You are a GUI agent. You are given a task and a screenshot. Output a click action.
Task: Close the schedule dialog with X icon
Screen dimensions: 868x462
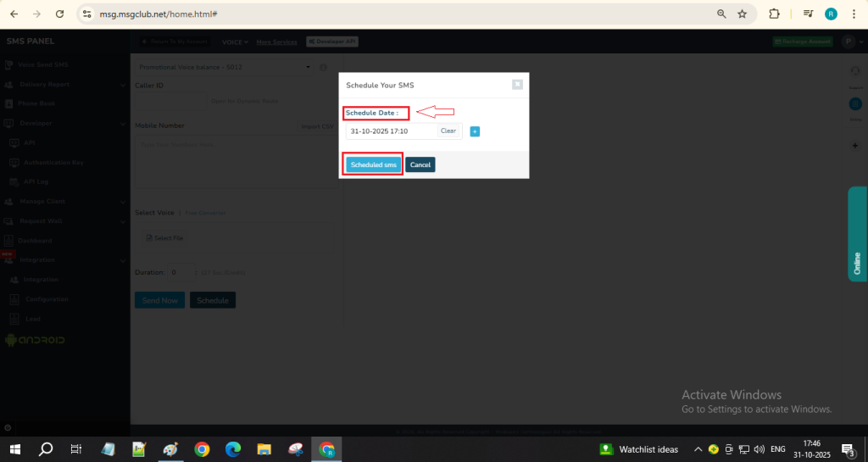pos(517,85)
